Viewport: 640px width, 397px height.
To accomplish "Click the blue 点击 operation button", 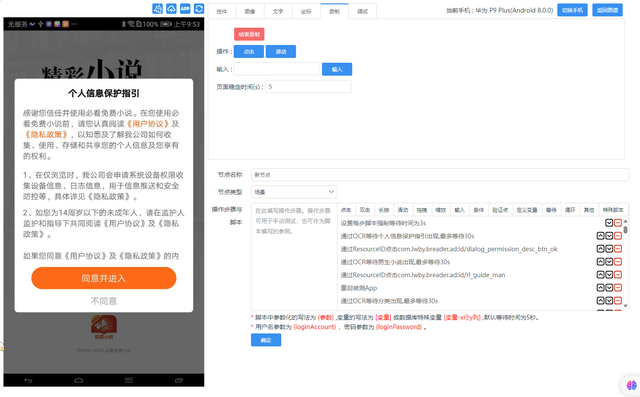I will pyautogui.click(x=249, y=51).
